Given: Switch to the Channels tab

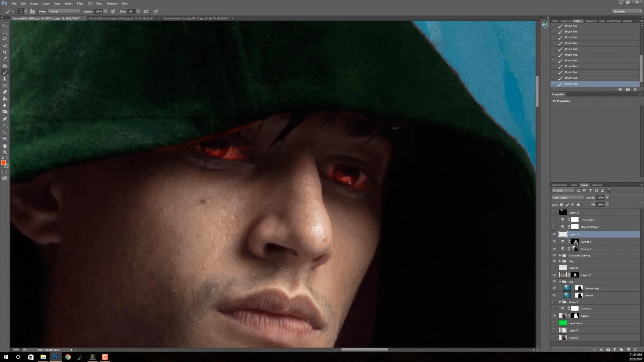Looking at the screenshot, I should point(597,185).
